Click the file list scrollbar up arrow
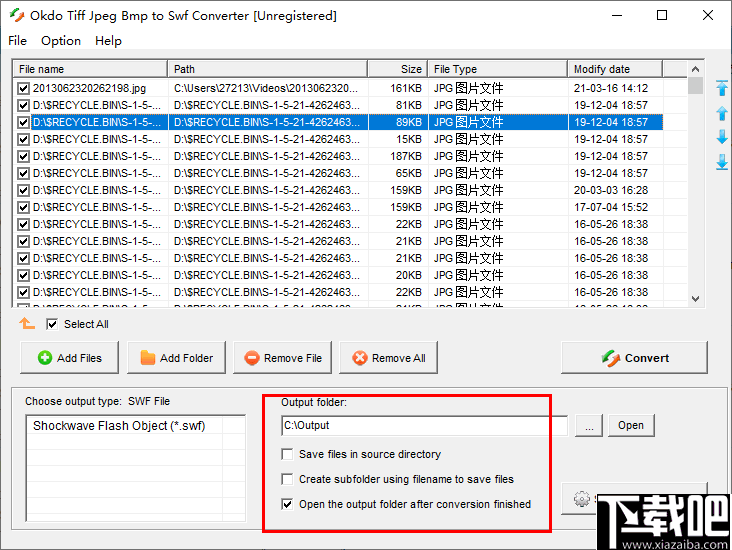 [695, 69]
